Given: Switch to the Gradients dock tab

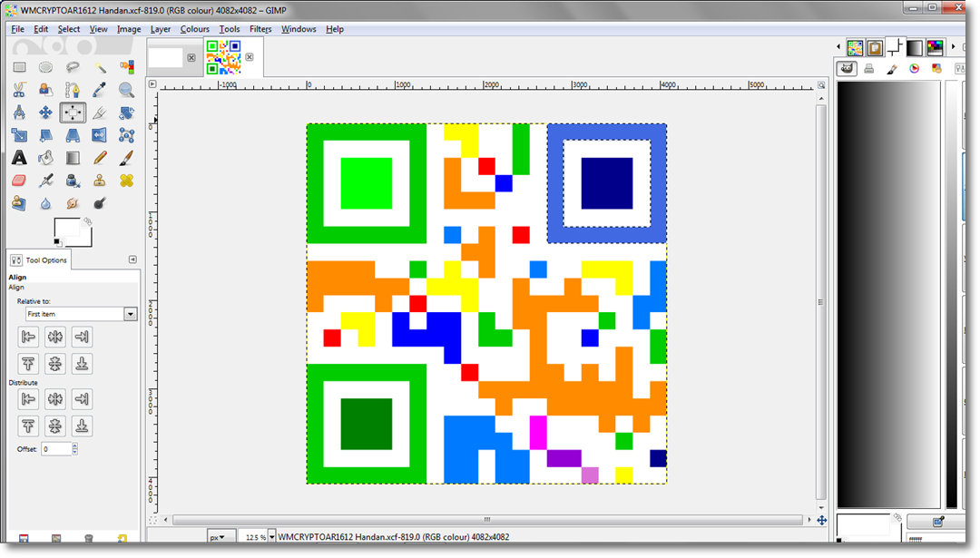Looking at the screenshot, I should [x=915, y=47].
